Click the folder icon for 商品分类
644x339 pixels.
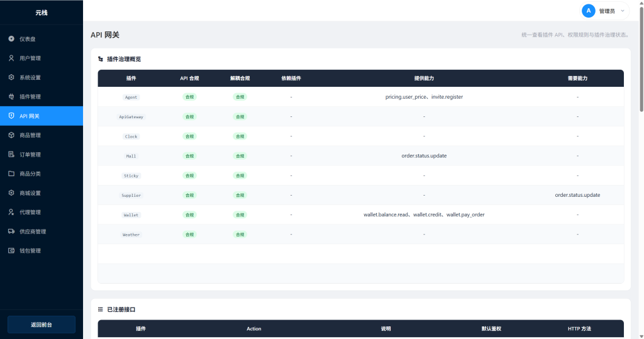click(x=11, y=174)
